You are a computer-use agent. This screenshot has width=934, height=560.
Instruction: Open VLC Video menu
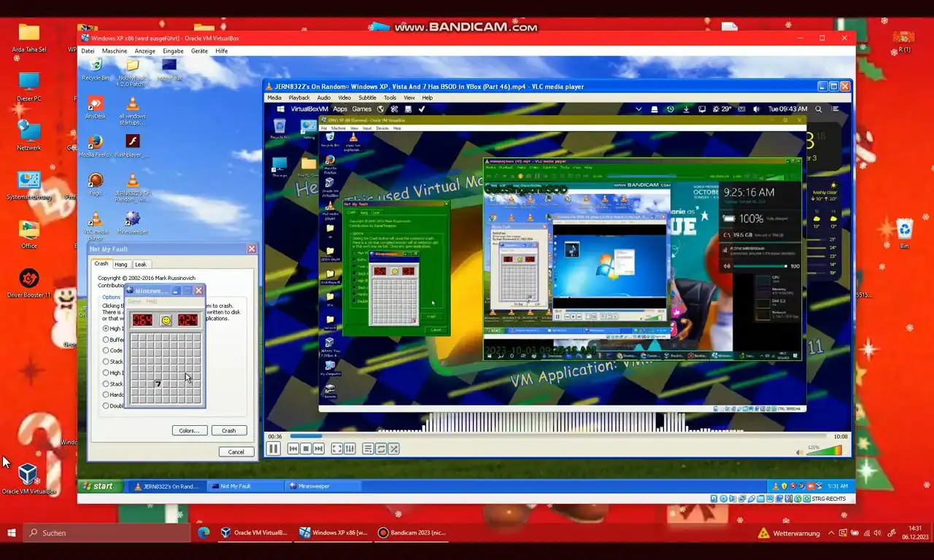tap(344, 98)
